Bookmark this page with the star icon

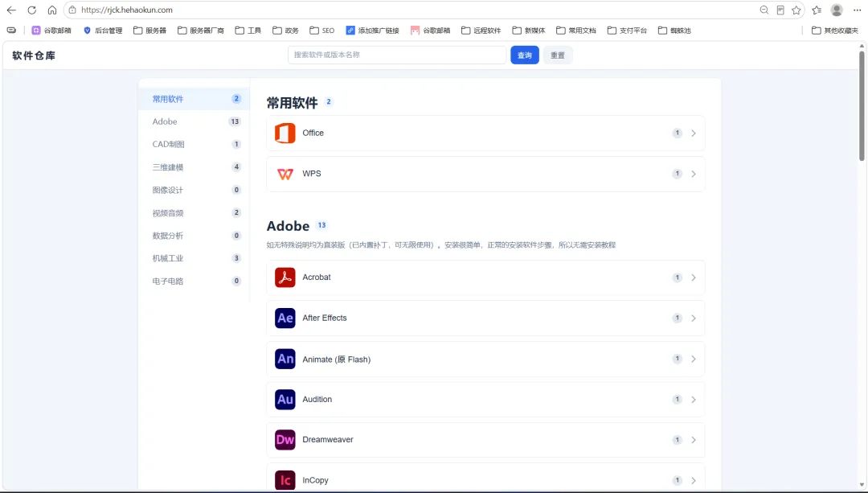[x=796, y=10]
